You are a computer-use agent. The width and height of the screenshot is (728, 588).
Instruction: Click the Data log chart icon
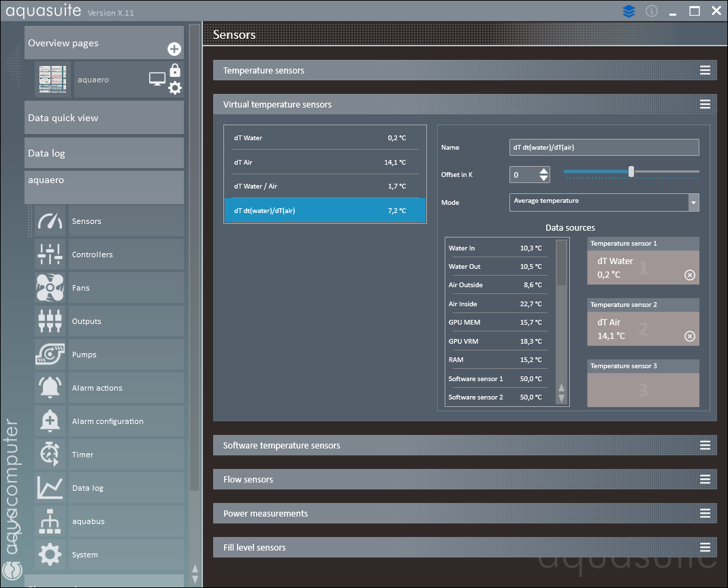pyautogui.click(x=50, y=488)
